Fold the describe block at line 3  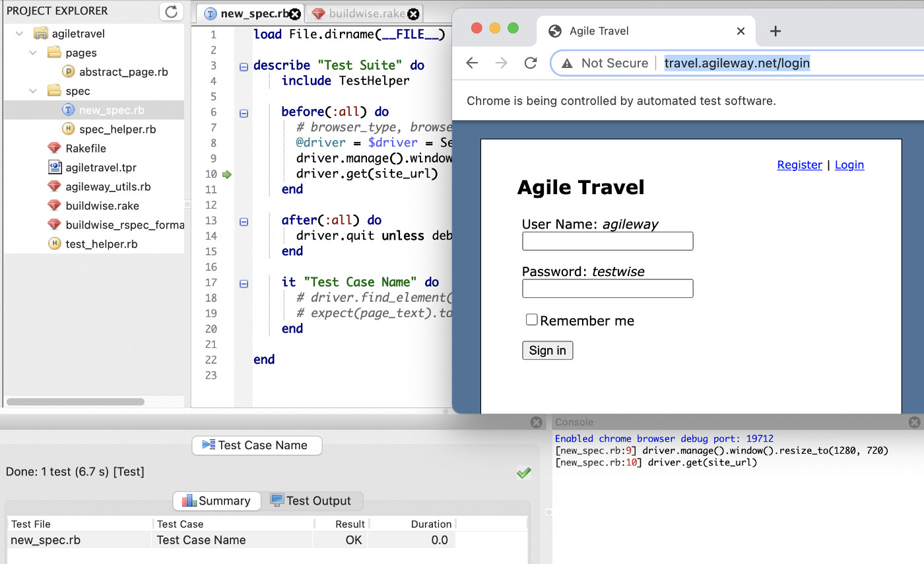(244, 66)
